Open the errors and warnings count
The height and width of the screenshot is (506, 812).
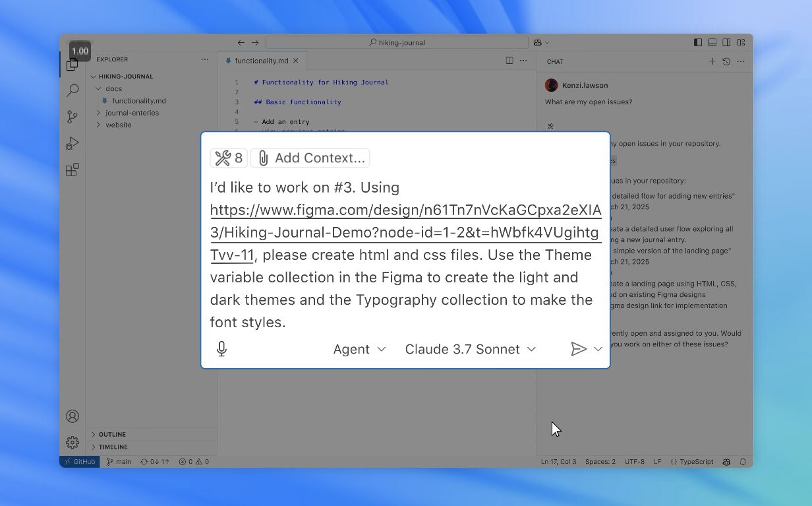click(194, 462)
